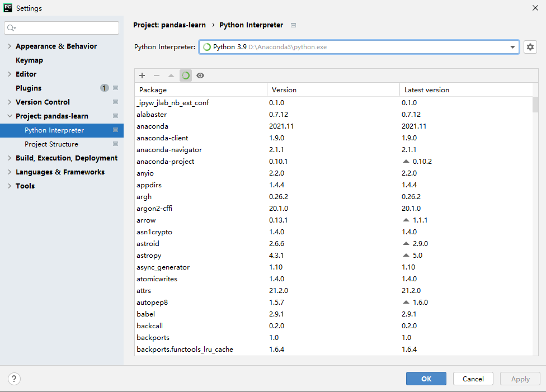Collapse Project: pandas-learn section
Viewport: 546px width, 392px height.
click(10, 116)
